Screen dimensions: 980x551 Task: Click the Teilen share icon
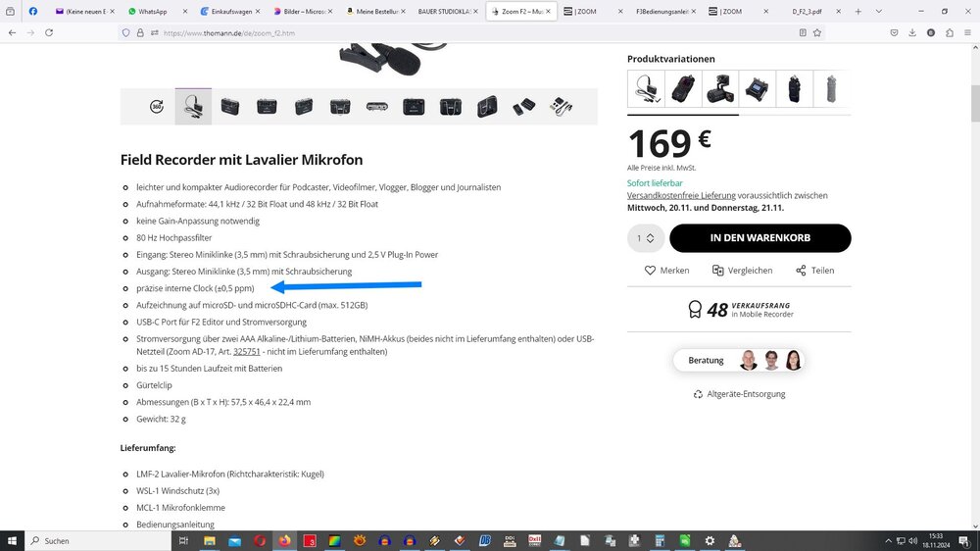(801, 271)
